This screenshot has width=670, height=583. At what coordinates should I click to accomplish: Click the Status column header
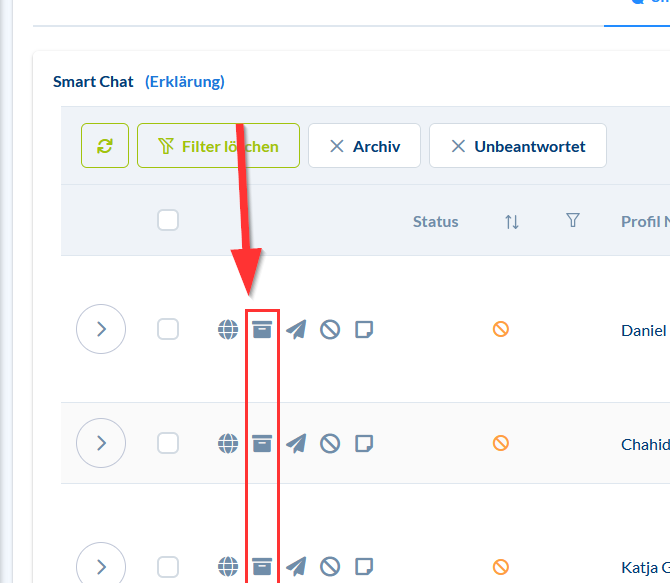coord(436,222)
